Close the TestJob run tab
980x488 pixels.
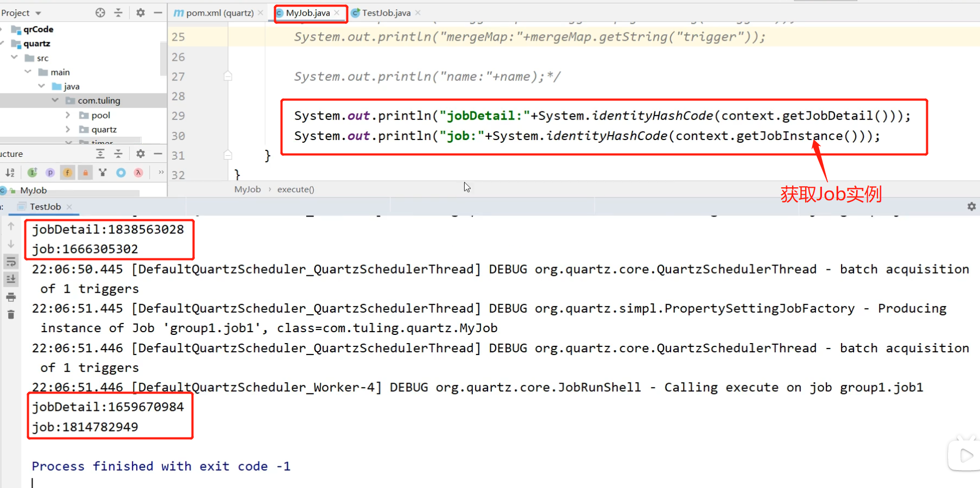(69, 207)
